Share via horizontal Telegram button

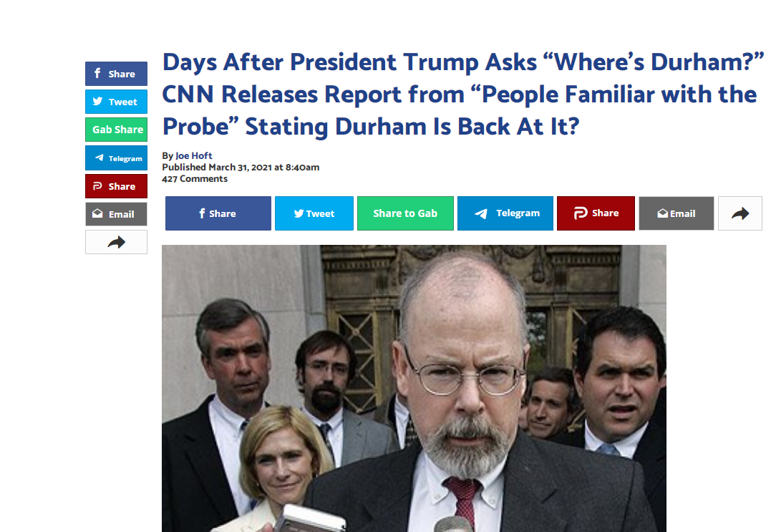pyautogui.click(x=505, y=213)
